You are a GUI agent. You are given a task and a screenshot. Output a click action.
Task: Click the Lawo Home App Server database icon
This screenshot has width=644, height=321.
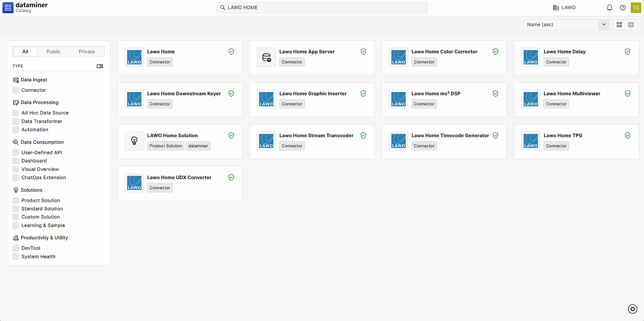tap(266, 57)
